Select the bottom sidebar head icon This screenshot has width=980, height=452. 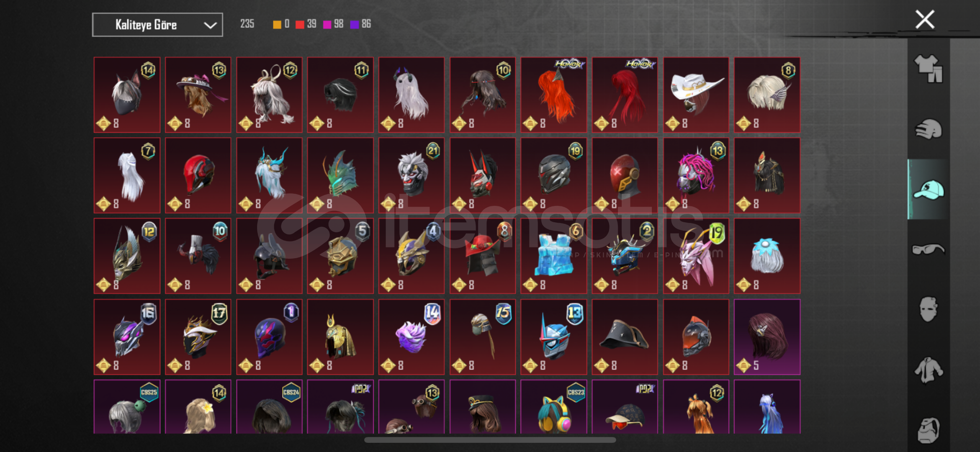click(x=928, y=430)
